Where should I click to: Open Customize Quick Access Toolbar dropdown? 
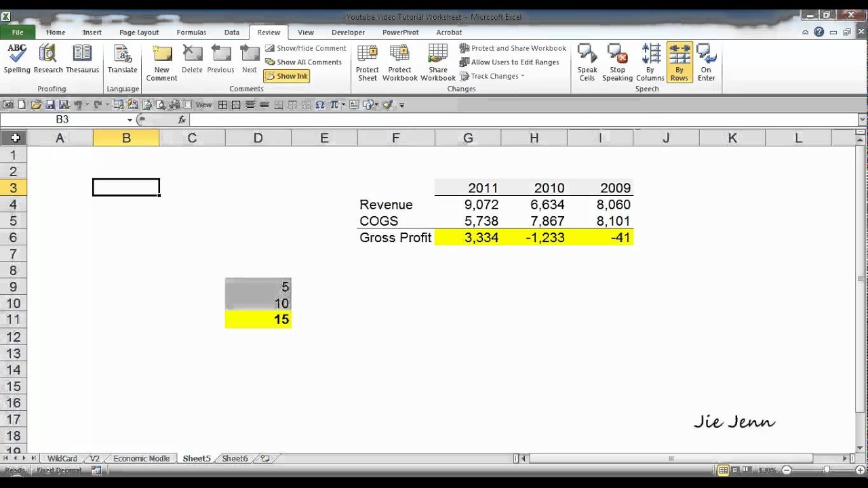pyautogui.click(x=401, y=106)
